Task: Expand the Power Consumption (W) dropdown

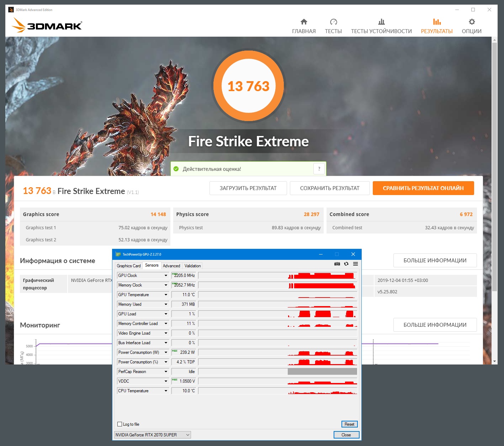Action: pos(166,352)
